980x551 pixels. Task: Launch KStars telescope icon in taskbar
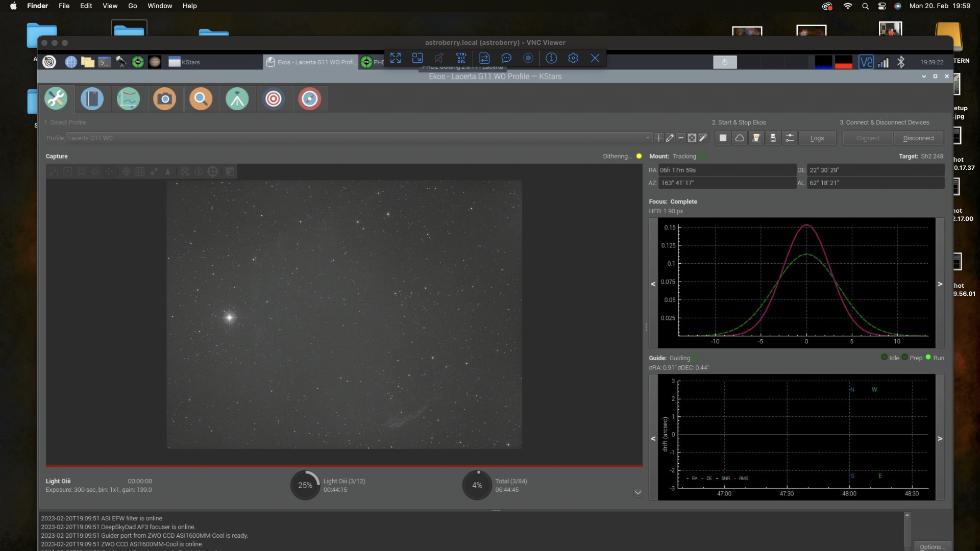pyautogui.click(x=121, y=62)
